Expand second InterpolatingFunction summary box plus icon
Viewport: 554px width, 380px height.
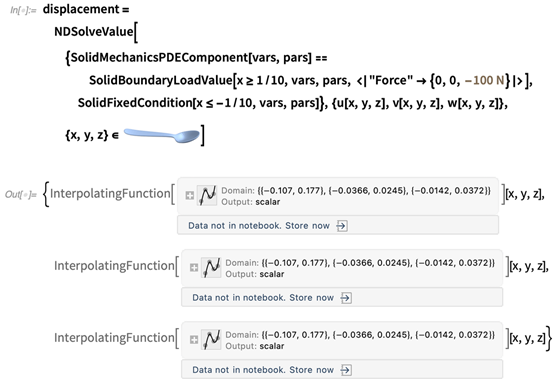pyautogui.click(x=194, y=268)
